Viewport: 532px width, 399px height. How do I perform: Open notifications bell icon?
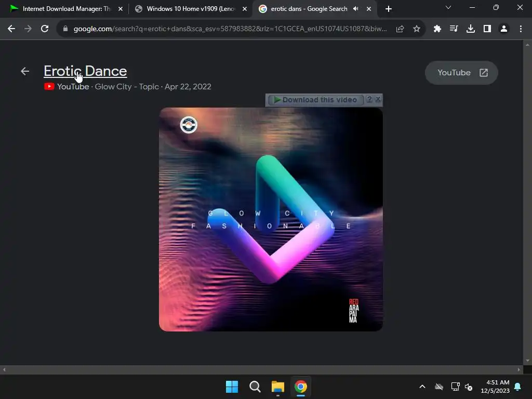pyautogui.click(x=518, y=387)
